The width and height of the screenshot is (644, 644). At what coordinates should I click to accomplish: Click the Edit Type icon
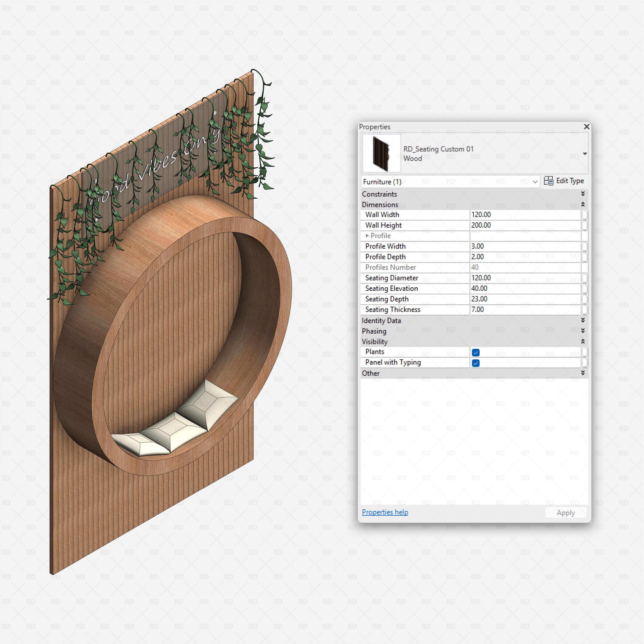click(548, 181)
